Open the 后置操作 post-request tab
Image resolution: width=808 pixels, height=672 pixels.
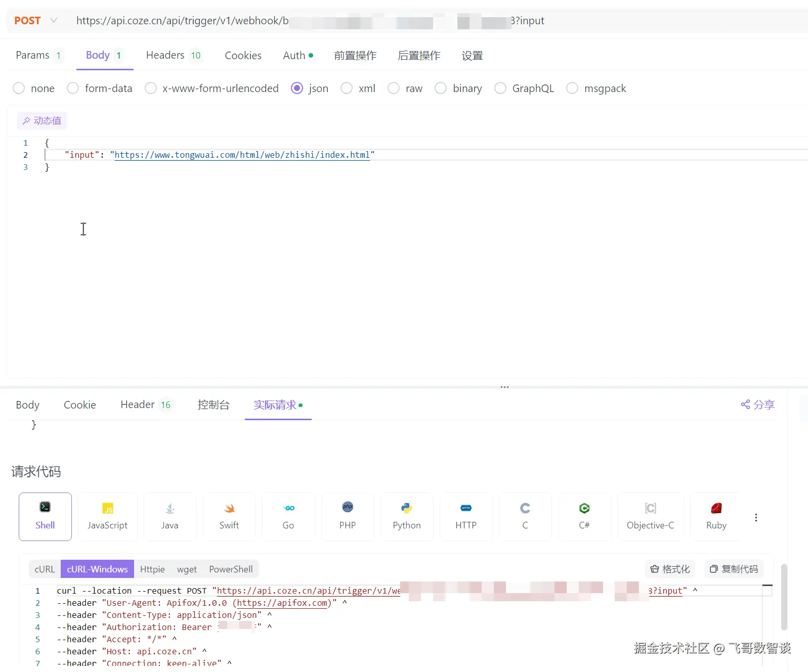coord(419,56)
